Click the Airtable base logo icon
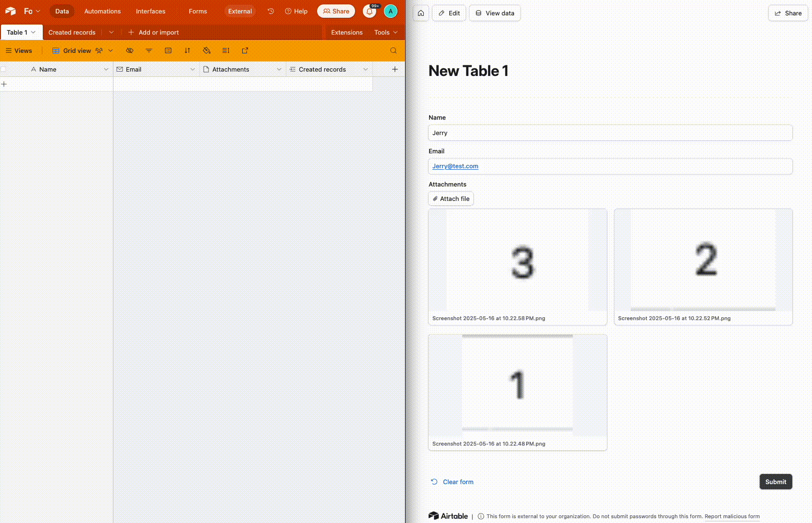Screen dimensions: 812x523 (11, 11)
